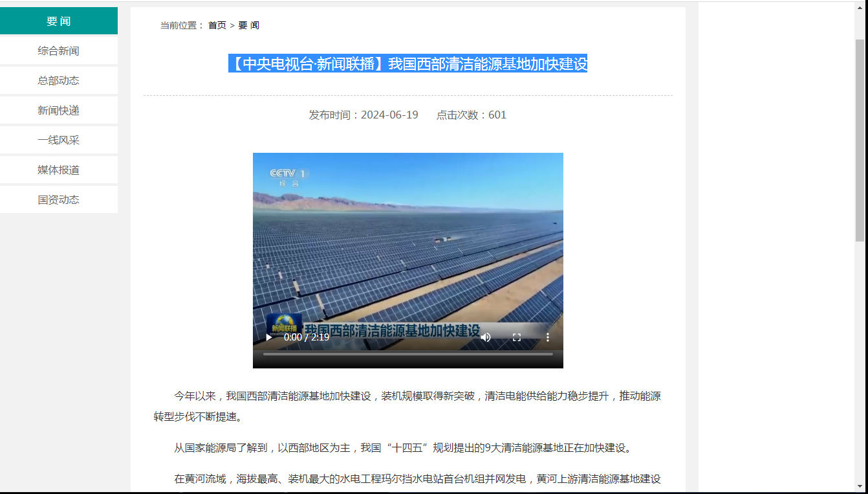Select 综合新闻 in the sidebar

[x=59, y=51]
